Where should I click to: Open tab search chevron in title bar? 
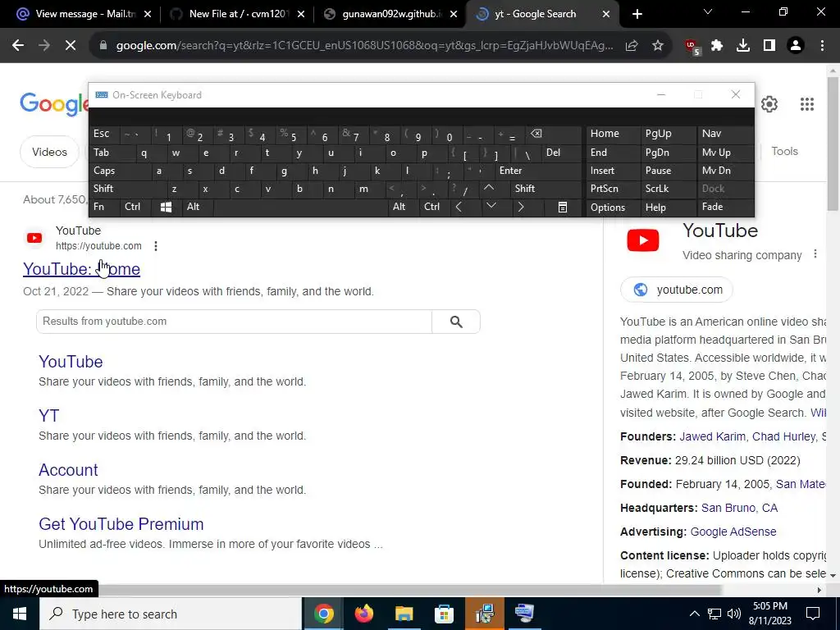coord(708,11)
